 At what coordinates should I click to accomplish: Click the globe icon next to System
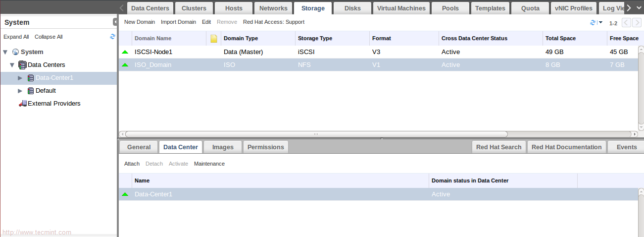(x=15, y=52)
